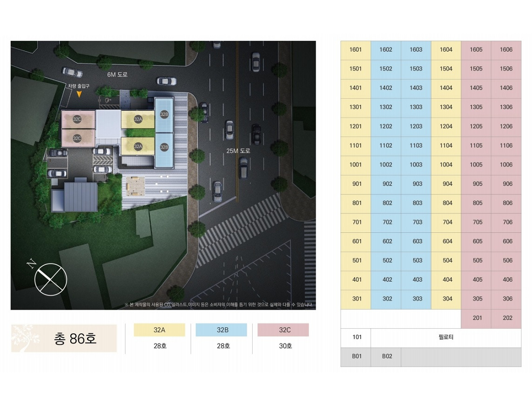Select basement cell B02
This screenshot has width=532, height=405.
coord(386,357)
